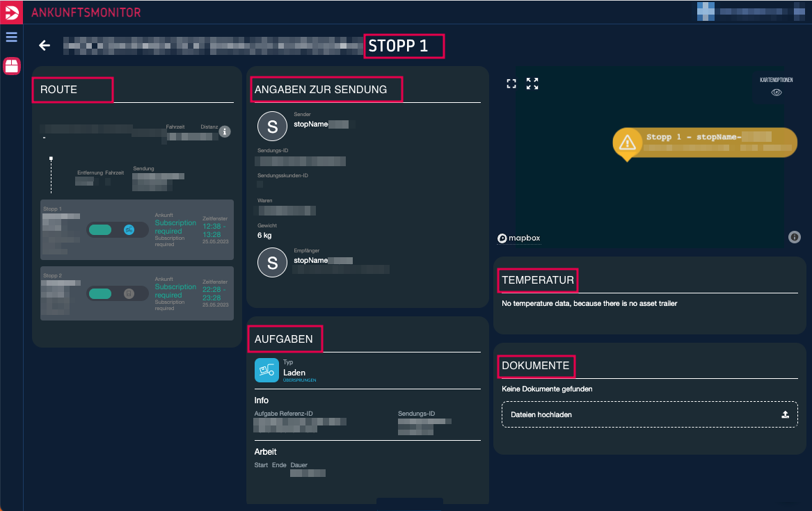The image size is (812, 511).
Task: Click the yellow warning marker on the map
Action: [x=628, y=143]
